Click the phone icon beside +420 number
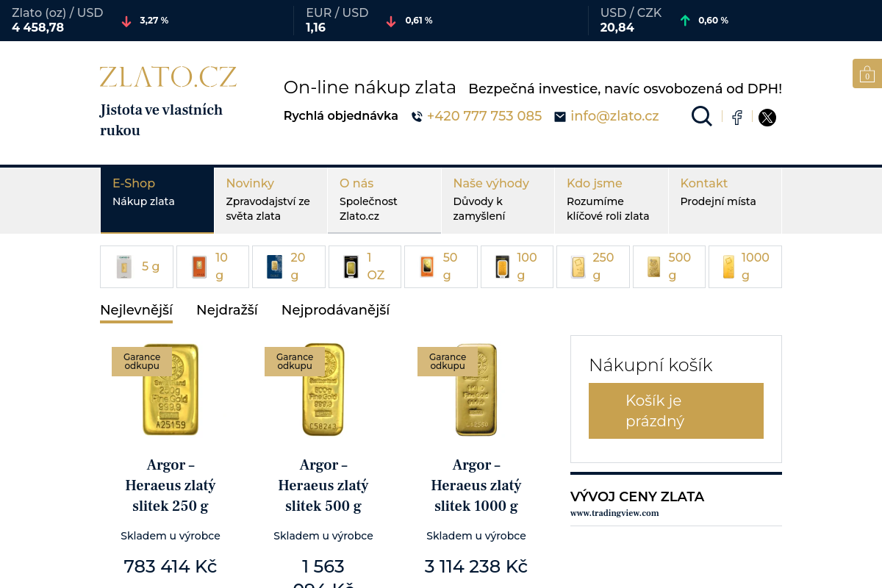Image resolution: width=882 pixels, height=588 pixels. 417,117
